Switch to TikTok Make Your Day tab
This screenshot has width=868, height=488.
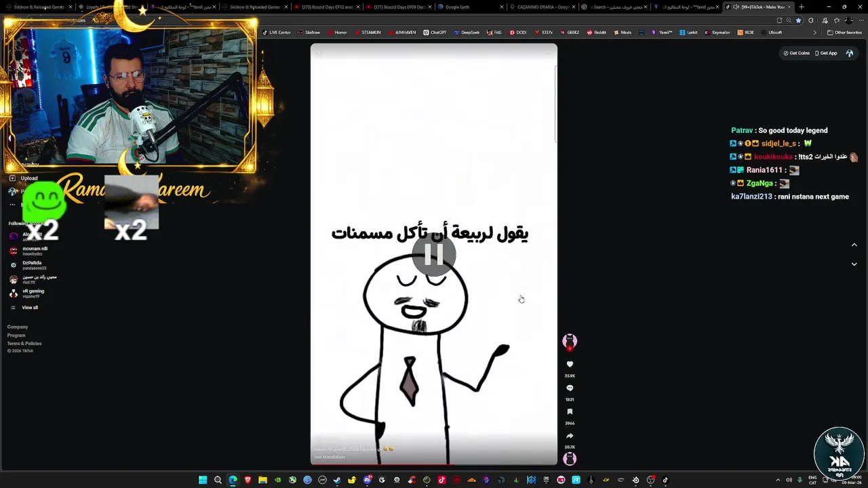point(758,7)
